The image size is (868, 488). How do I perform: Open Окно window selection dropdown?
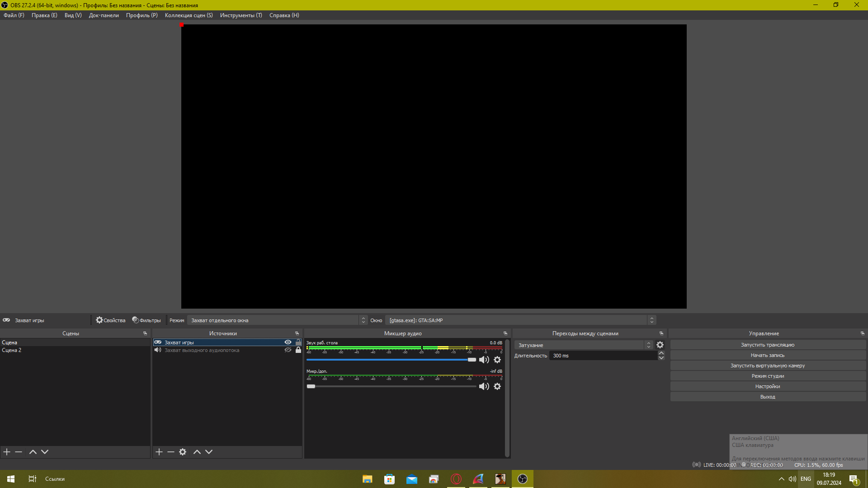[x=520, y=320]
